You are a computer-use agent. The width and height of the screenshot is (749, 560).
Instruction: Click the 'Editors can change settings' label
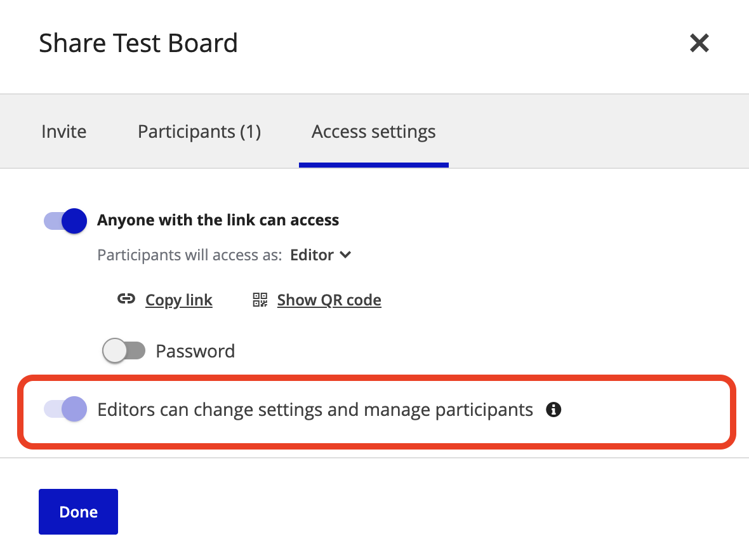click(x=315, y=410)
